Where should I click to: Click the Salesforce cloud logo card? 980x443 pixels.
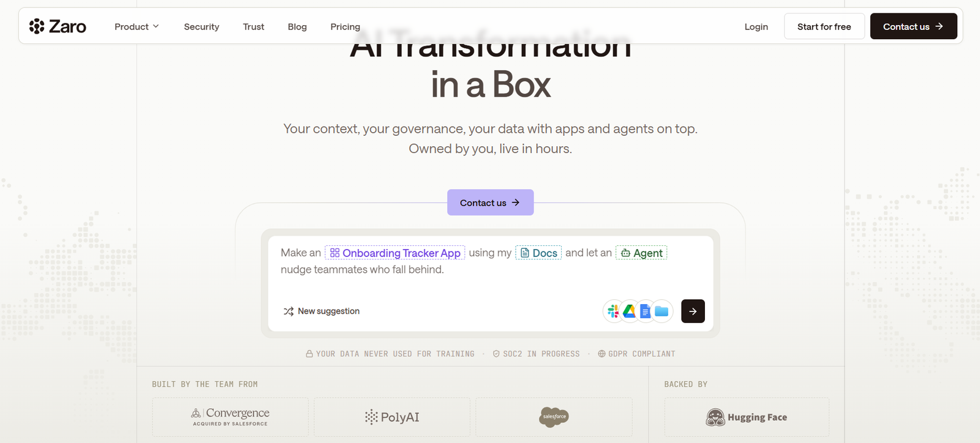(x=554, y=417)
